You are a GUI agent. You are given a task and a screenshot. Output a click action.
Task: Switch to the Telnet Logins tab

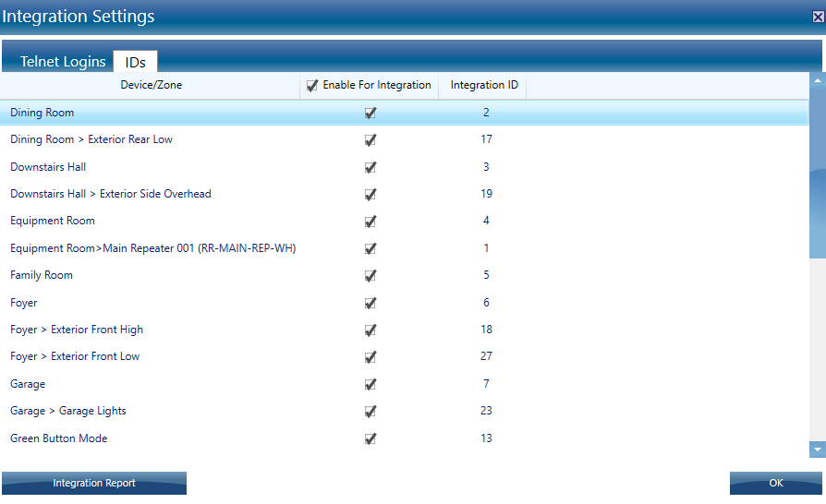pos(63,62)
